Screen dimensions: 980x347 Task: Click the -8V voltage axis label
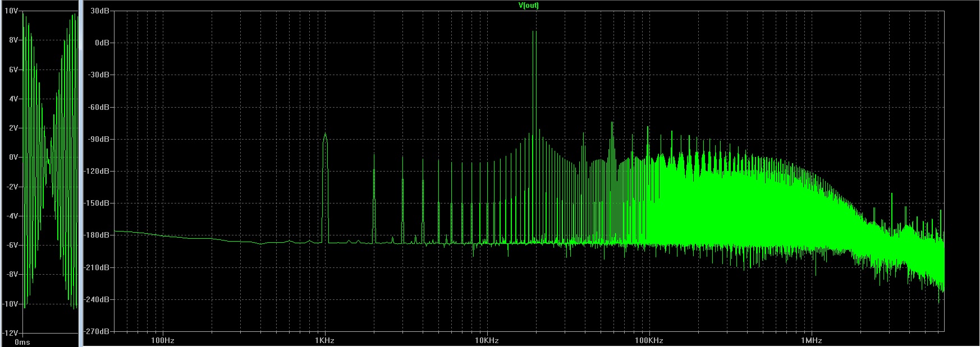coord(12,274)
